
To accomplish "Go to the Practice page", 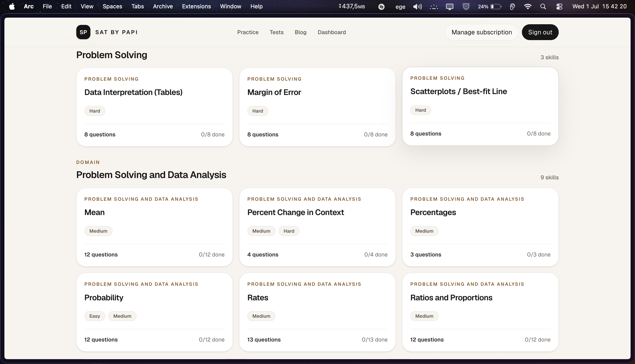I will (248, 32).
